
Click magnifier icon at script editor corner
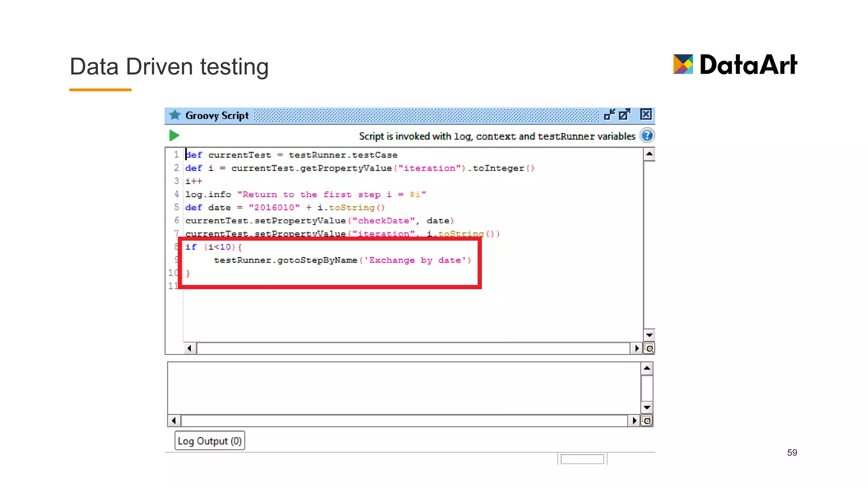tap(649, 348)
